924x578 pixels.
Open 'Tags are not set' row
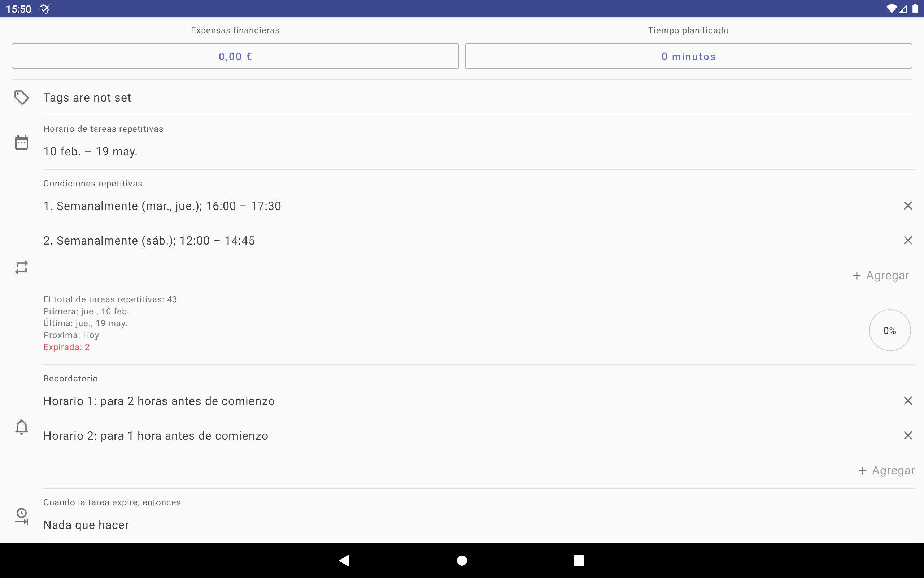click(x=479, y=98)
